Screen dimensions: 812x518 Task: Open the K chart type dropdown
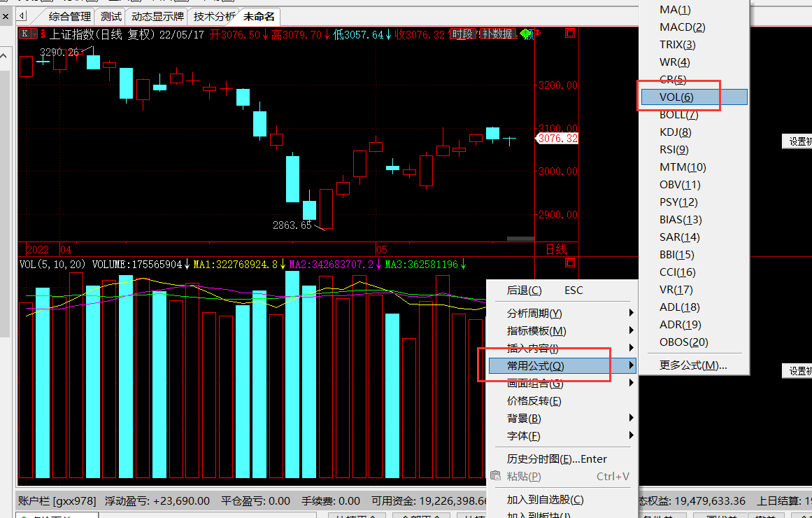click(x=34, y=34)
